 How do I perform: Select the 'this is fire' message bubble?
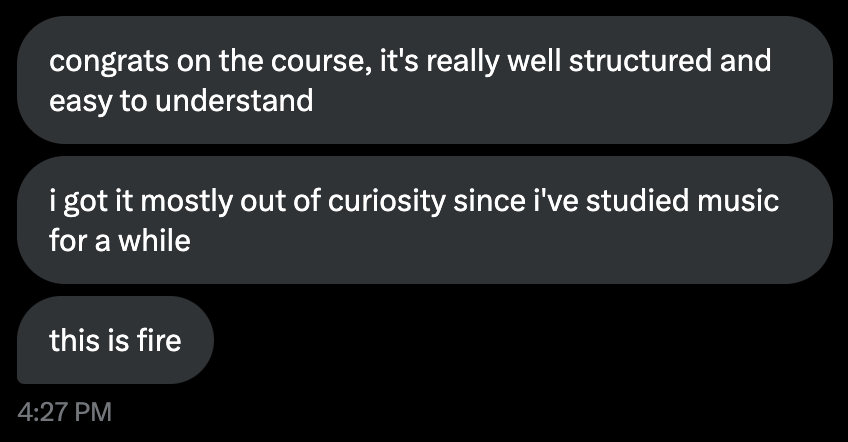coord(116,340)
